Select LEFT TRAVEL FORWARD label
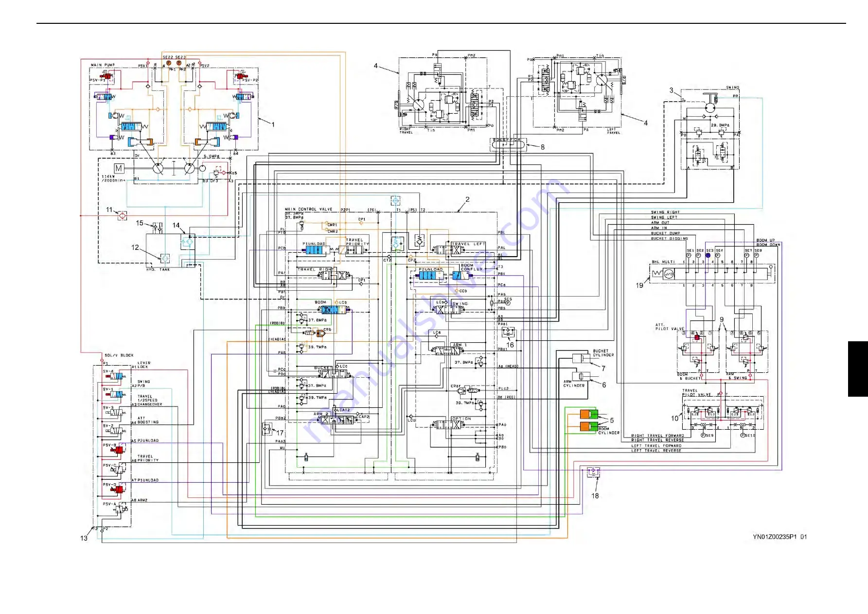Viewport: 868px width, 614px height. pos(656,445)
